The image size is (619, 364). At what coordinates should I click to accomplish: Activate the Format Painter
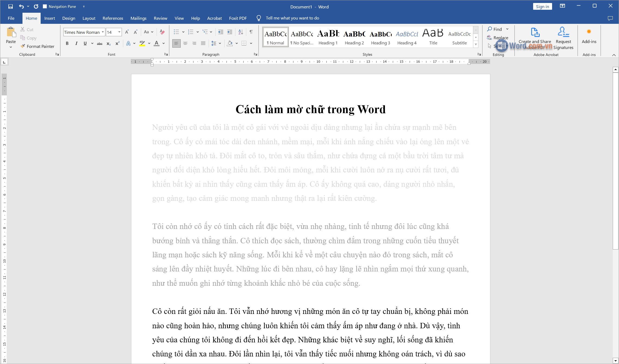pos(37,46)
